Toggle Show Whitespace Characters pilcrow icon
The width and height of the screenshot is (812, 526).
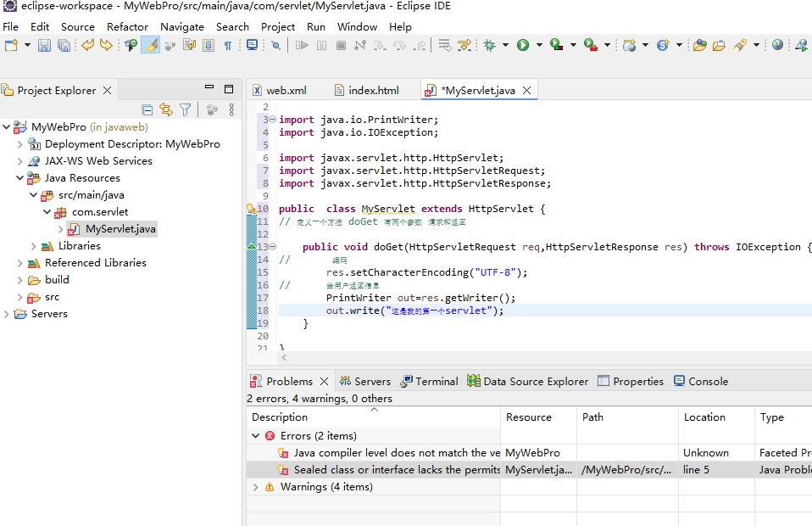228,46
